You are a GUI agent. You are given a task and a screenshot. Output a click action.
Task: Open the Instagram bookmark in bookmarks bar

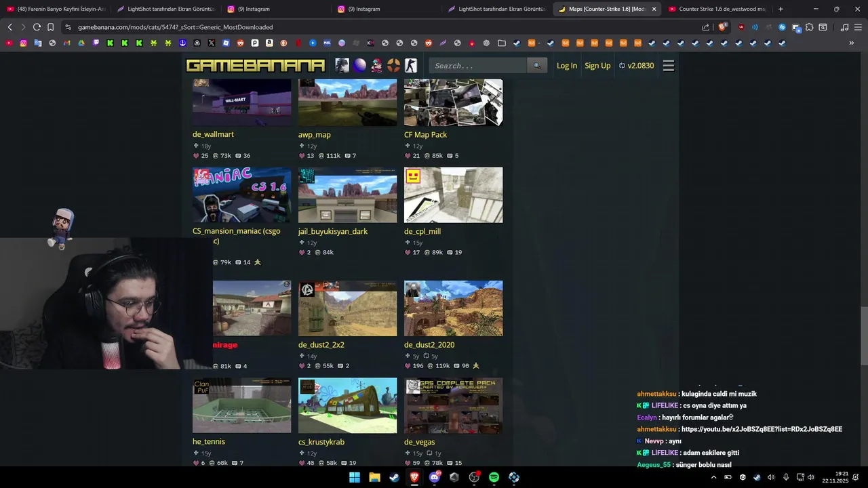[23, 43]
